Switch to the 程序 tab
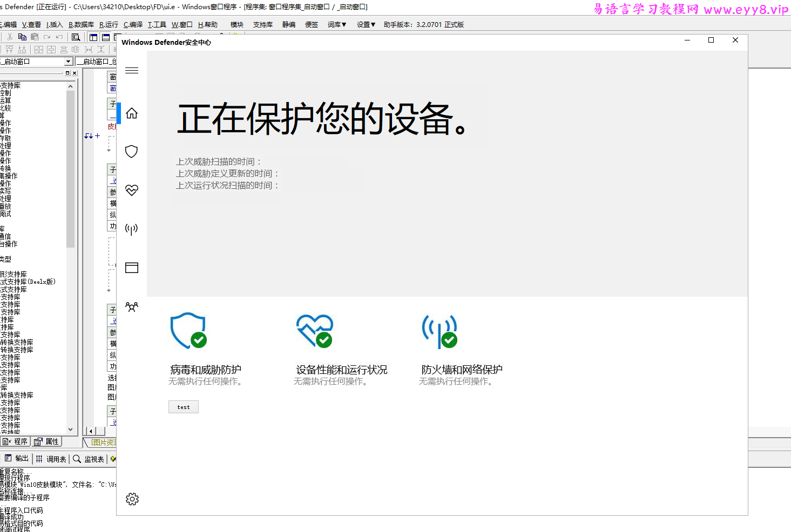Image resolution: width=791 pixels, height=532 pixels. [x=16, y=441]
